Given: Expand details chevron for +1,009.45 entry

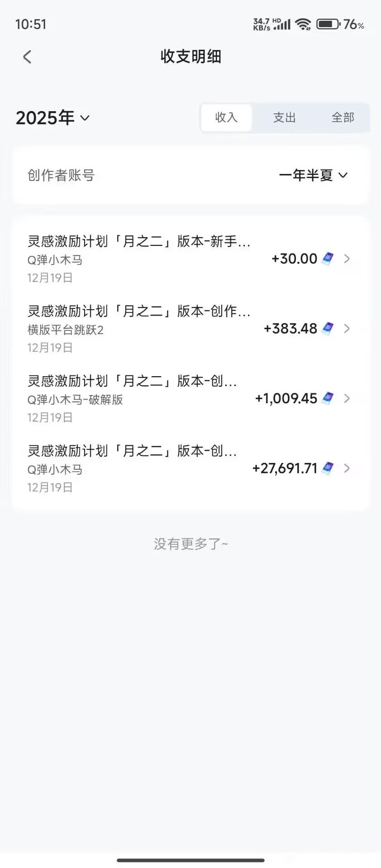Looking at the screenshot, I should [x=347, y=398].
